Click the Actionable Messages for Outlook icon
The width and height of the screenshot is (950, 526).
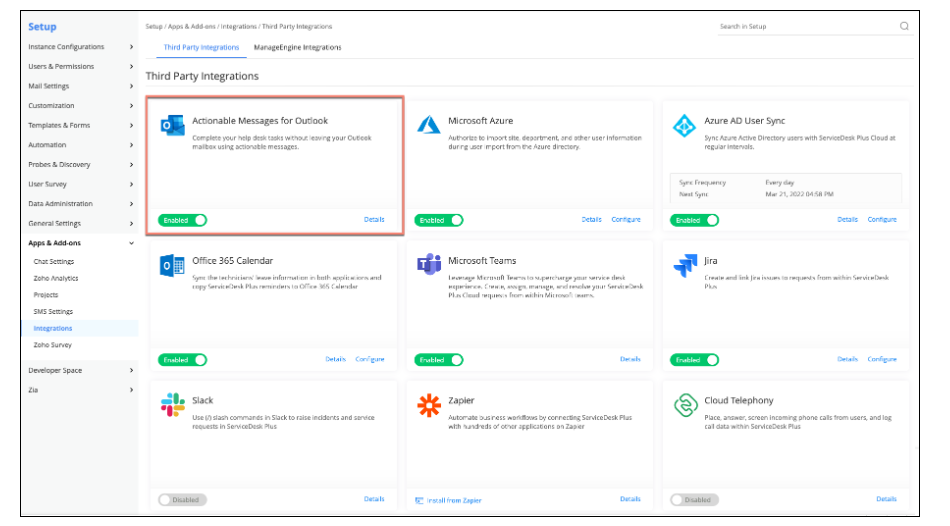click(x=171, y=125)
